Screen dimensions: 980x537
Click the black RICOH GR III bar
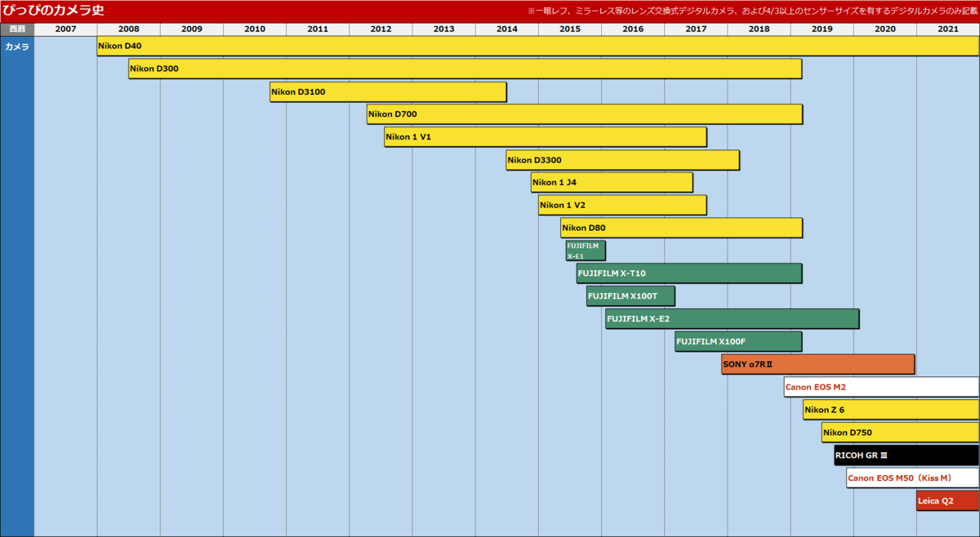click(x=906, y=455)
